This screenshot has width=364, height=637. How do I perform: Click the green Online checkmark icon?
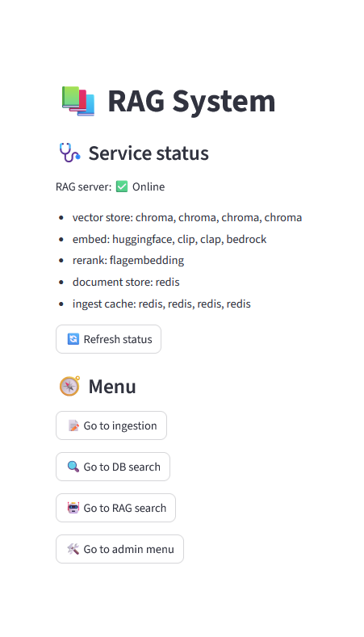tap(122, 186)
